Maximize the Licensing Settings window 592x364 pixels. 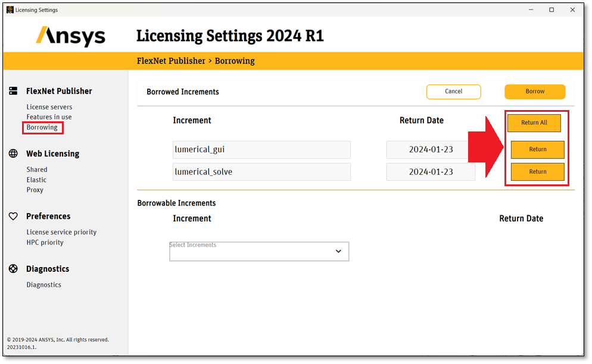[x=552, y=10]
